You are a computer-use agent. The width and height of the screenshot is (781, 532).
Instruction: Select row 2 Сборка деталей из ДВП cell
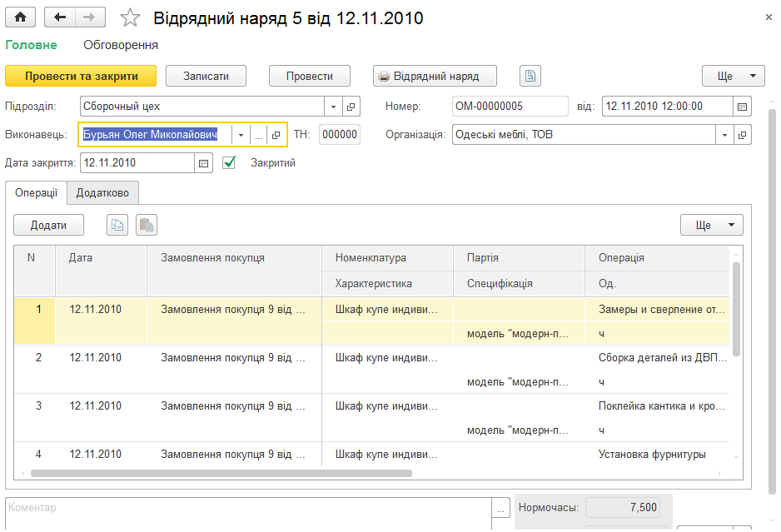point(657,358)
